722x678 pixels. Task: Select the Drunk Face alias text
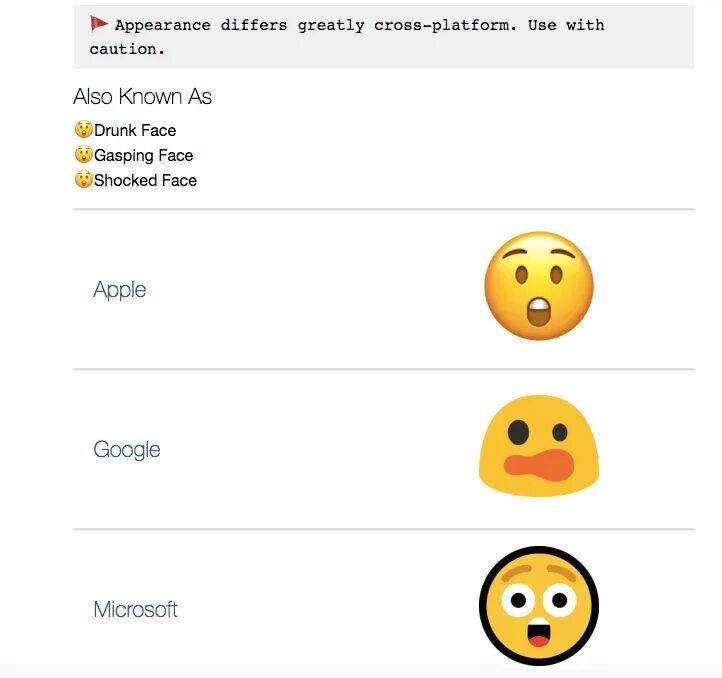pos(135,130)
